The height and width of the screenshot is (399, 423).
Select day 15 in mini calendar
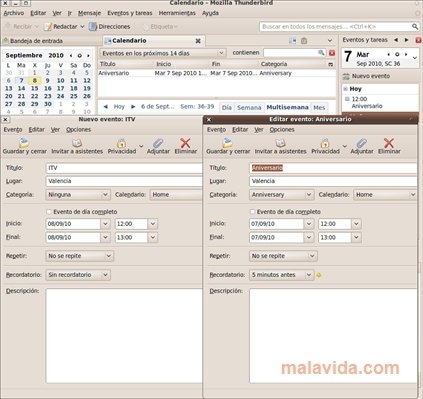[34, 88]
